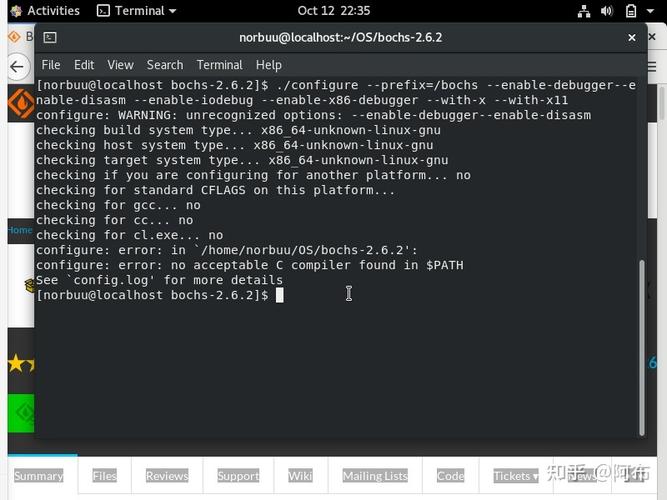Click the Terminal icon in top bar

pyautogui.click(x=103, y=11)
